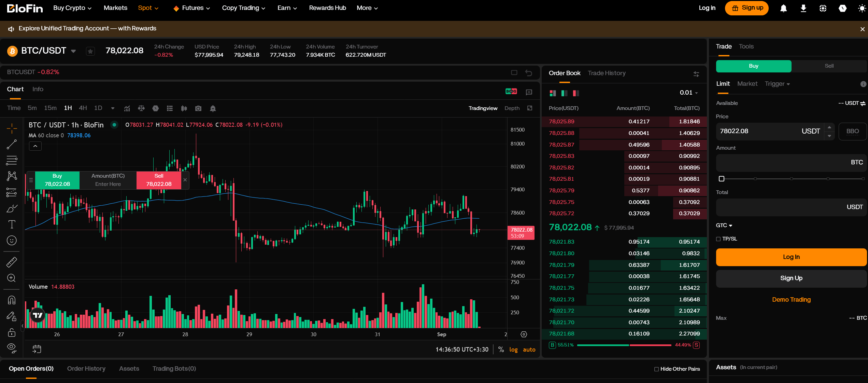Open the language globe icon

coord(823,8)
